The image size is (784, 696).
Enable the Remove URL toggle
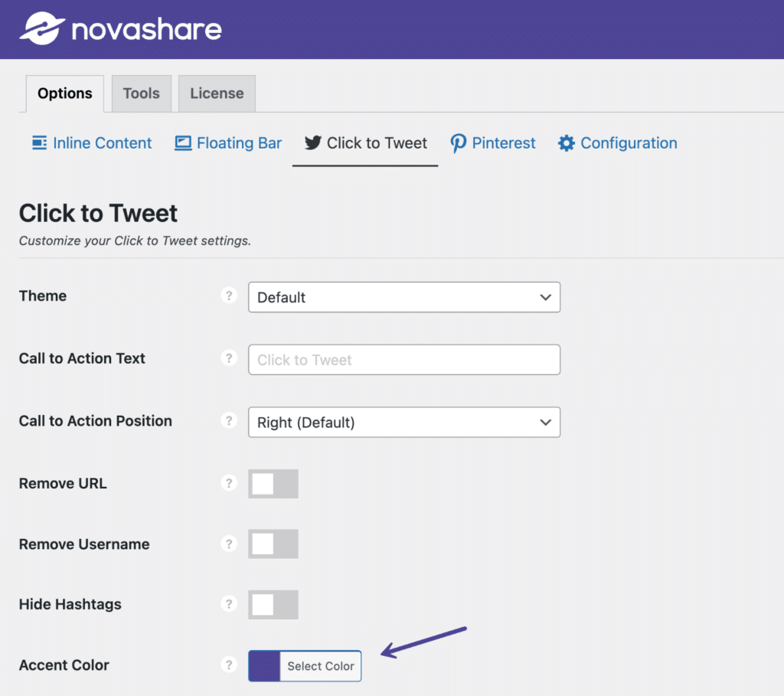coord(273,483)
